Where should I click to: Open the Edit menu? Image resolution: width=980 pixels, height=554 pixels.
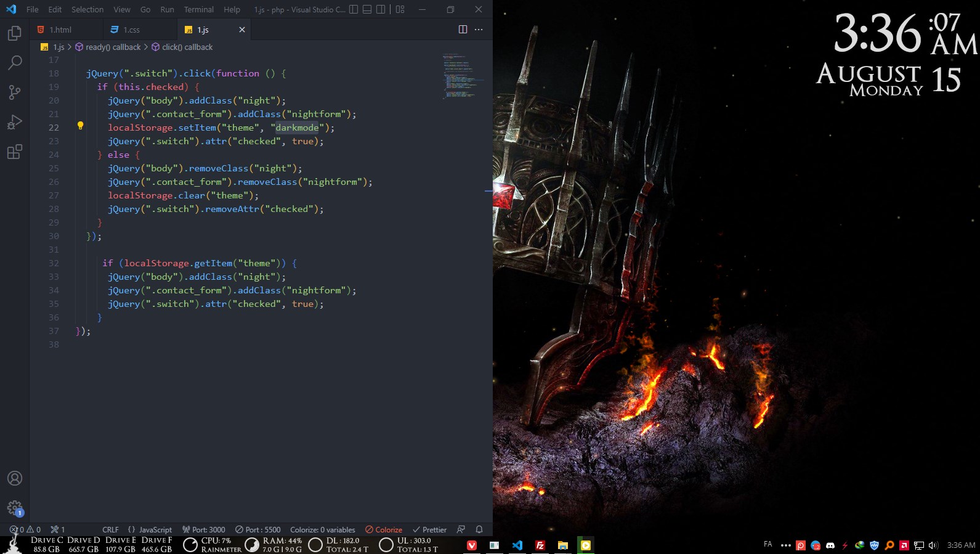pyautogui.click(x=55, y=9)
